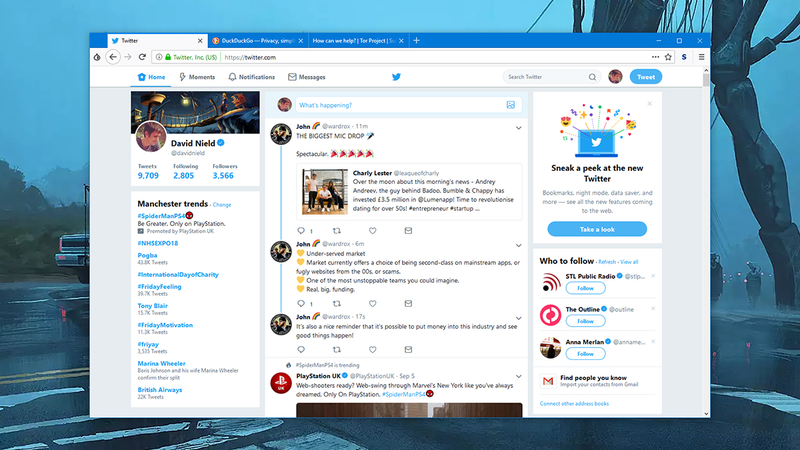The image size is (800, 450).
Task: Click the S extension icon in toolbar
Action: (x=684, y=57)
